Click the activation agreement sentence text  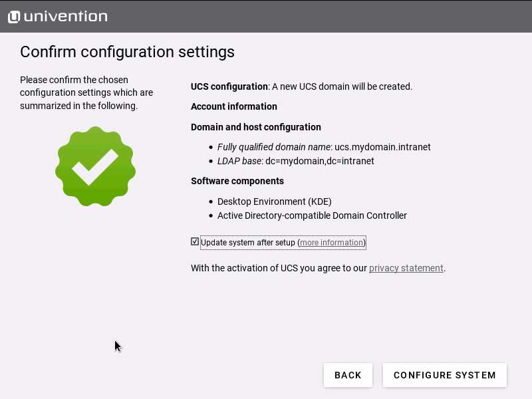279,268
